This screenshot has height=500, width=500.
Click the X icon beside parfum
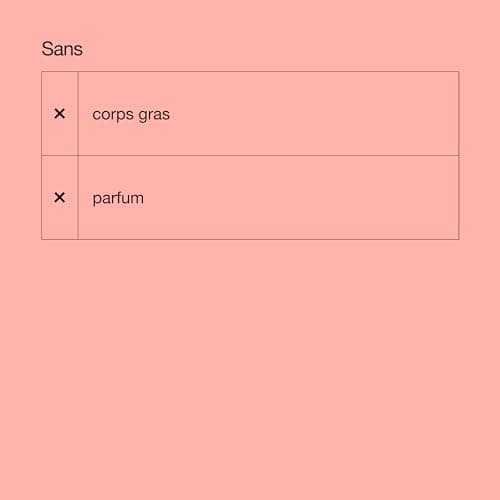tap(60, 198)
